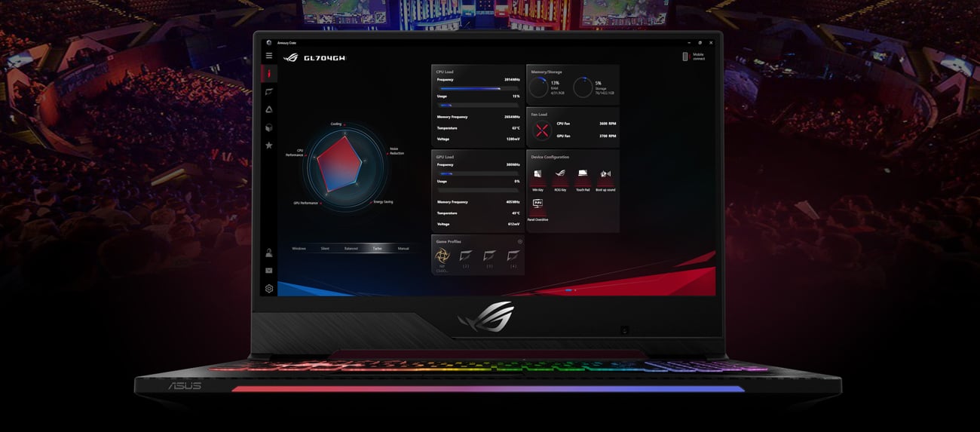Open the mail message sidebar icon
Viewport: 980px width, 432px height.
269,271
